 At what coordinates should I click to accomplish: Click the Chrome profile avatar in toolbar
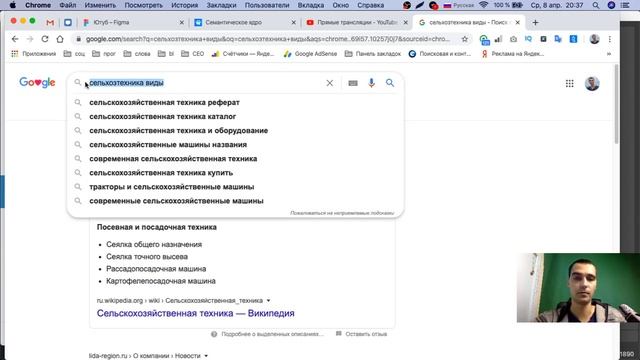pos(594,39)
